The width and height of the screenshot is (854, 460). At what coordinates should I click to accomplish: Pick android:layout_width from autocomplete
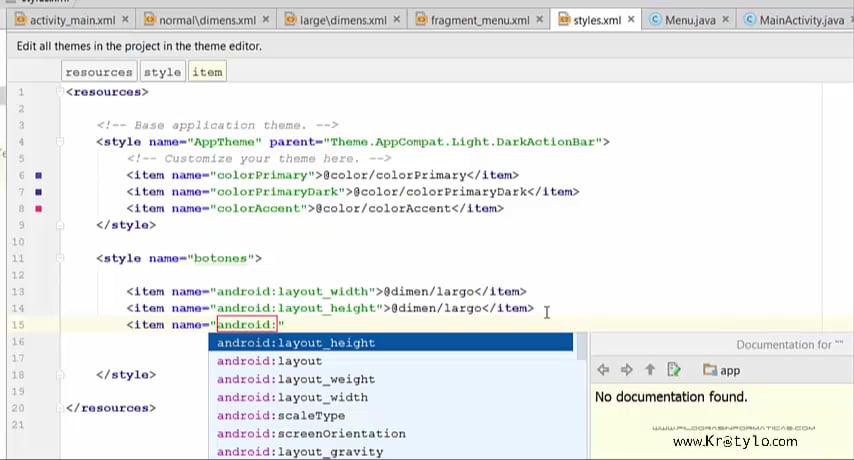[391, 397]
